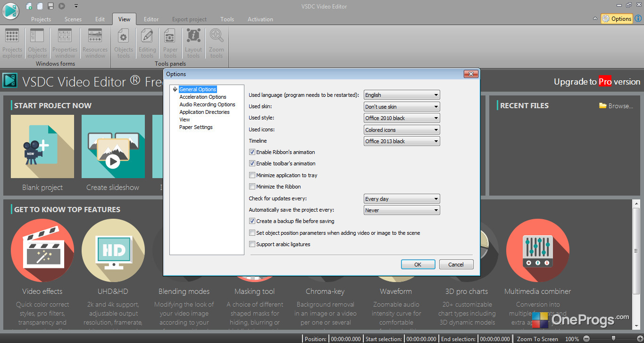644x343 pixels.
Task: Select Application Directories in the tree
Action: pyautogui.click(x=204, y=112)
